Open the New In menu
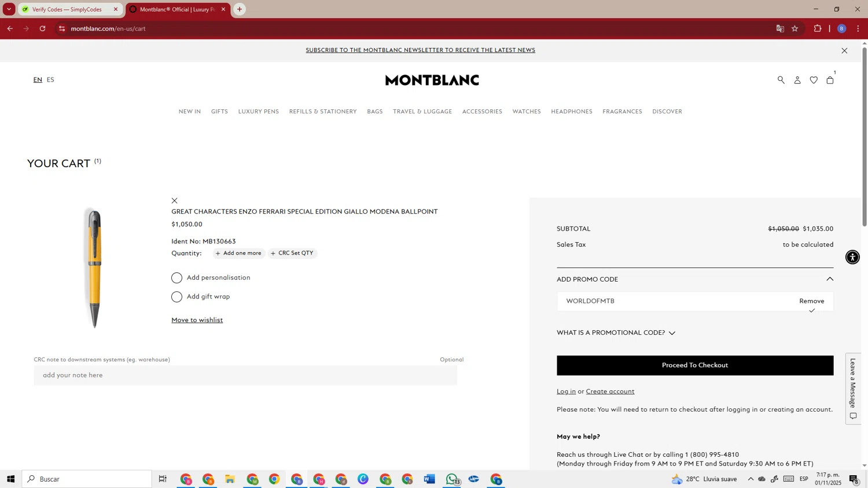868x488 pixels. click(190, 112)
